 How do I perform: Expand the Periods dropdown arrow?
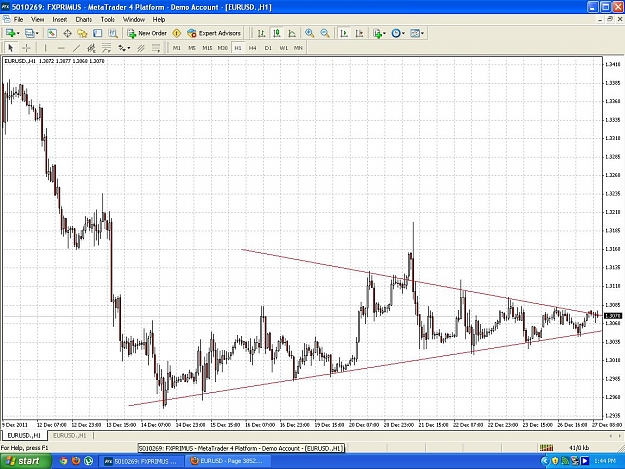coord(403,33)
